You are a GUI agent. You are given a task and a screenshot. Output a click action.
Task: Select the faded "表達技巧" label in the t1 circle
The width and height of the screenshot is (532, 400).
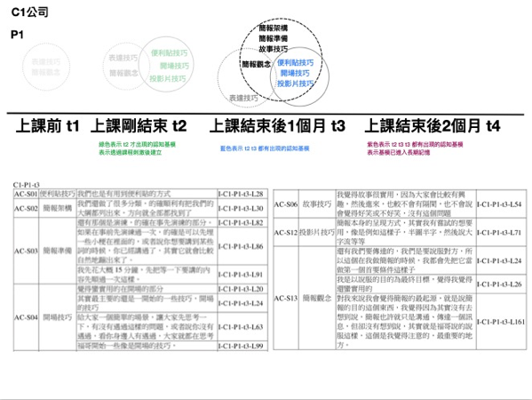pyautogui.click(x=46, y=61)
